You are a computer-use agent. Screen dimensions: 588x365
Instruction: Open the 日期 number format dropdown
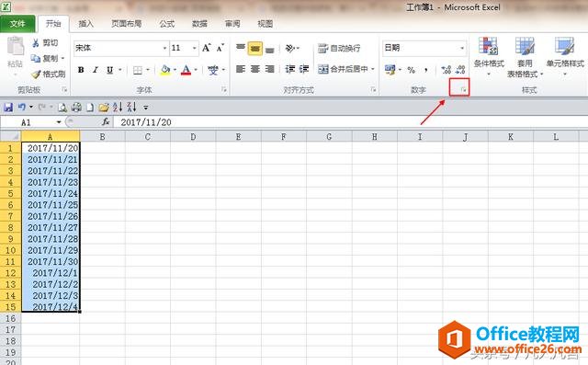pos(462,48)
